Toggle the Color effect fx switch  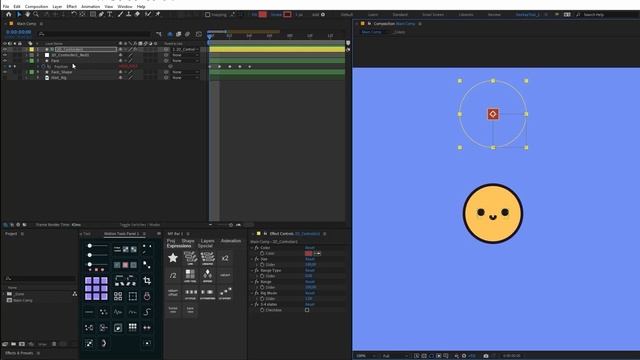257,248
